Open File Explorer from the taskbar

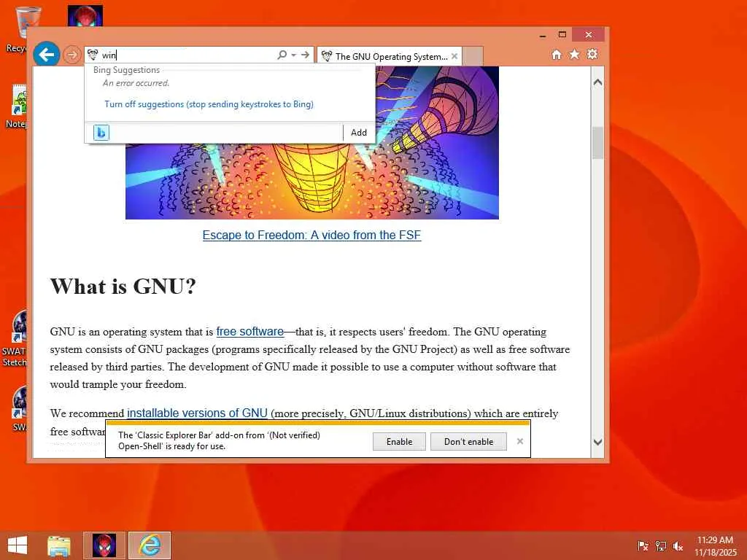point(59,545)
